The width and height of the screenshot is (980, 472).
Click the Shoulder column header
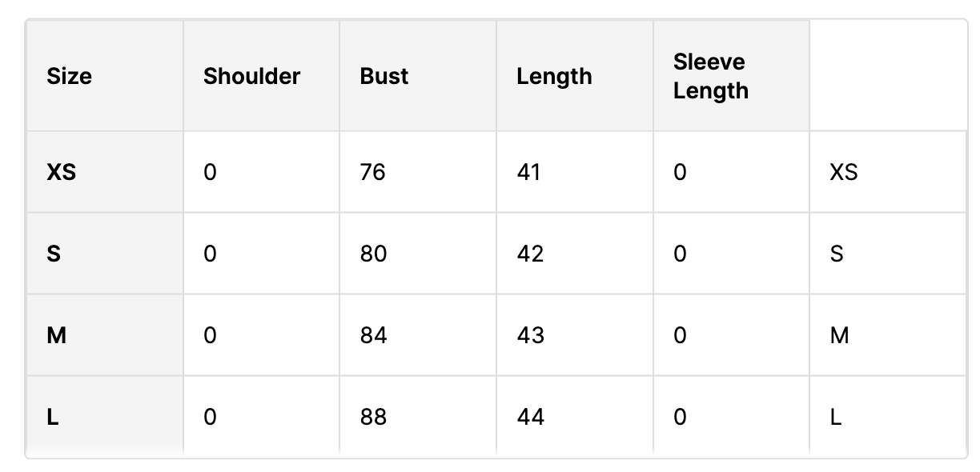point(251,76)
